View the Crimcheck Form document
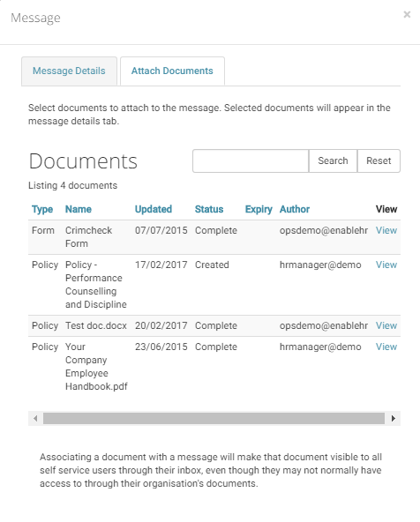This screenshot has width=420, height=522. tap(386, 230)
